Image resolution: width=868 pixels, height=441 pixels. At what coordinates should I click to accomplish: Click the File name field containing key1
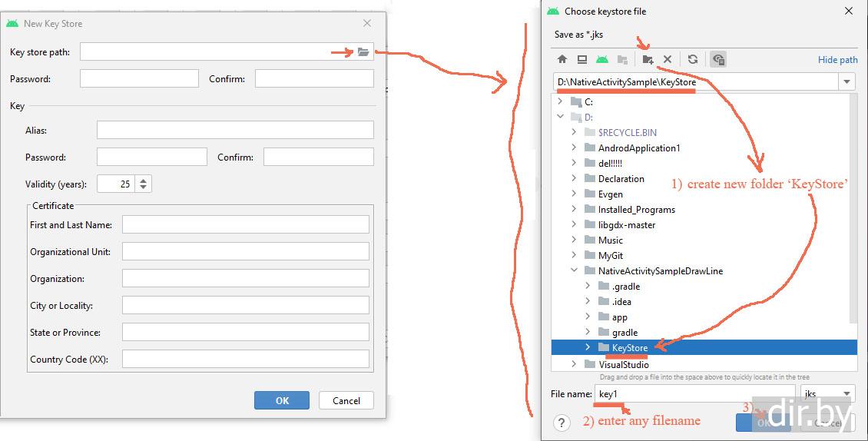tap(694, 394)
